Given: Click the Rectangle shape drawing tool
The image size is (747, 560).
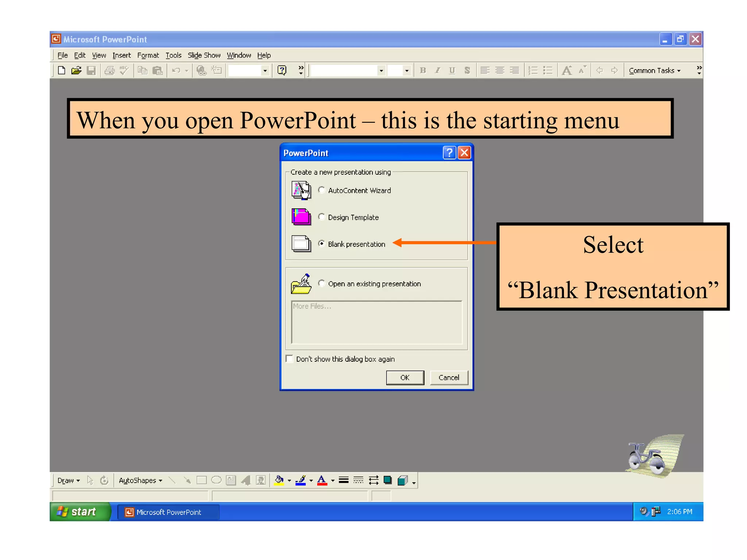Looking at the screenshot, I should pyautogui.click(x=201, y=480).
